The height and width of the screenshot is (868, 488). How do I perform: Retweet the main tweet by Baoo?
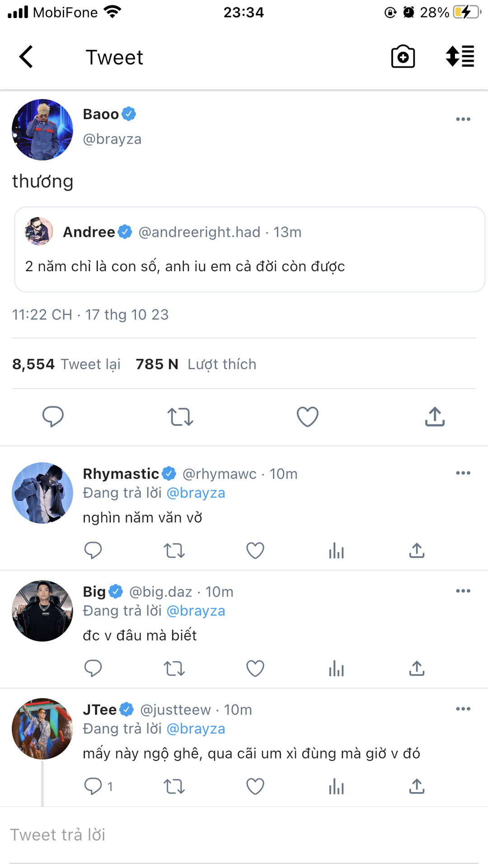click(x=180, y=416)
